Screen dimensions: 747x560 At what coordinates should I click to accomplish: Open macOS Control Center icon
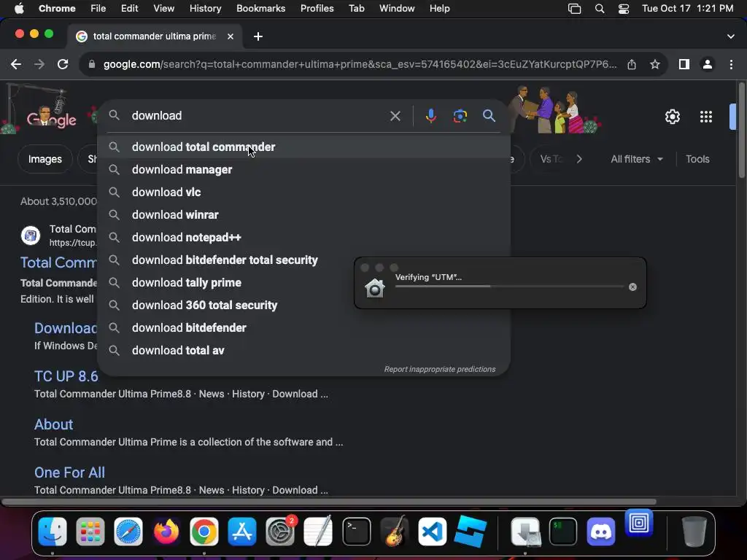pos(624,9)
